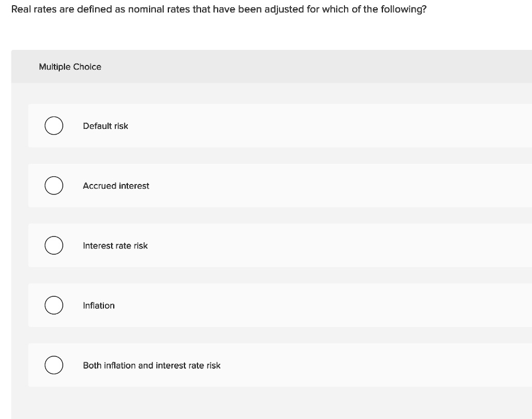
Task: Click the 'Multiple Choice' heading
Action: (70, 67)
